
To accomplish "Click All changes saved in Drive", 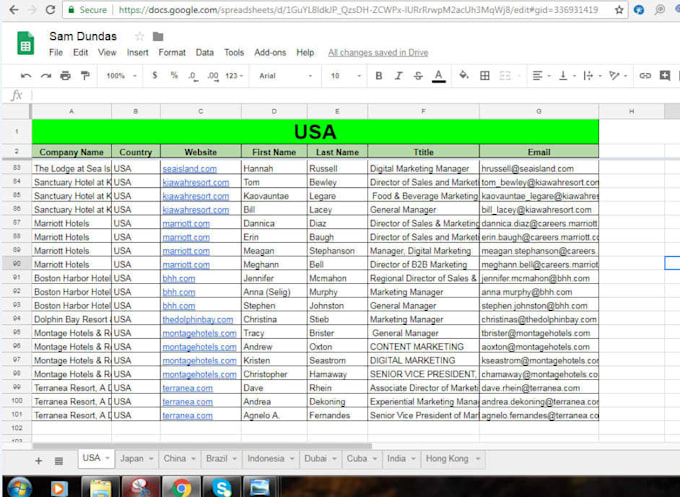I will [378, 52].
